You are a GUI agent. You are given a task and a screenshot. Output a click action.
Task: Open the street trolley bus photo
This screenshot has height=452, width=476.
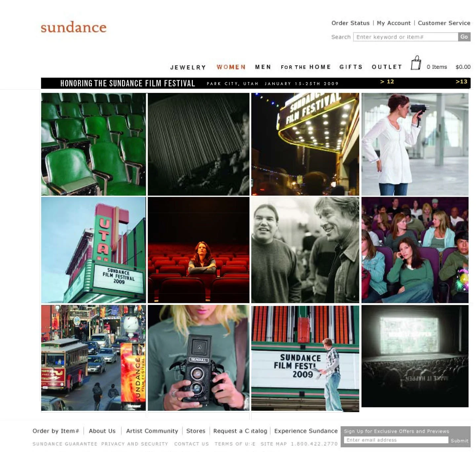tap(94, 358)
